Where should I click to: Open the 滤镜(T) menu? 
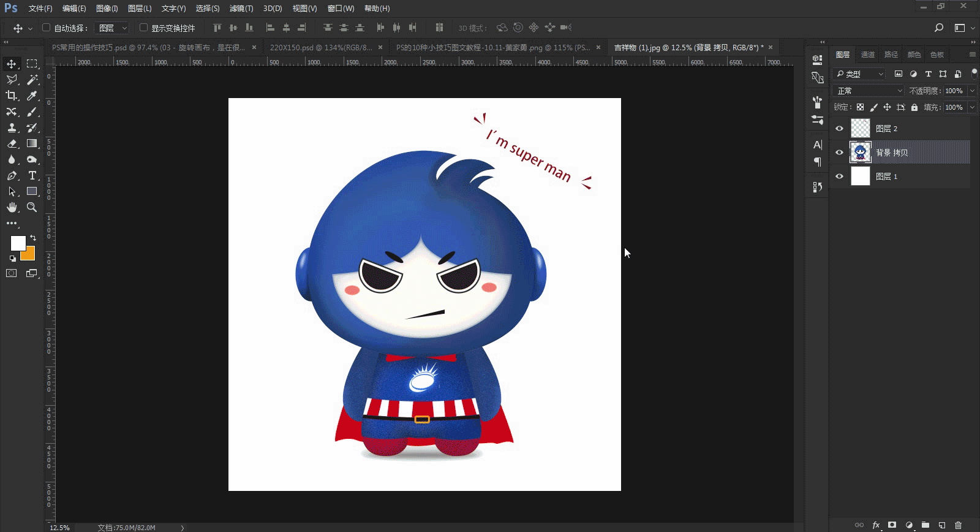coord(241,9)
